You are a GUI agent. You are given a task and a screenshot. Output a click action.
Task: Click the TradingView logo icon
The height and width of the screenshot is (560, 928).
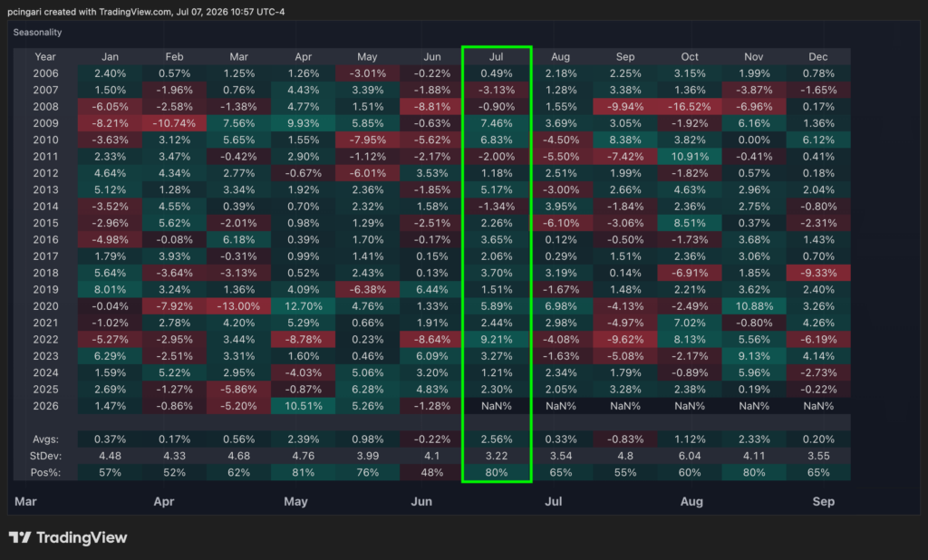(x=20, y=537)
